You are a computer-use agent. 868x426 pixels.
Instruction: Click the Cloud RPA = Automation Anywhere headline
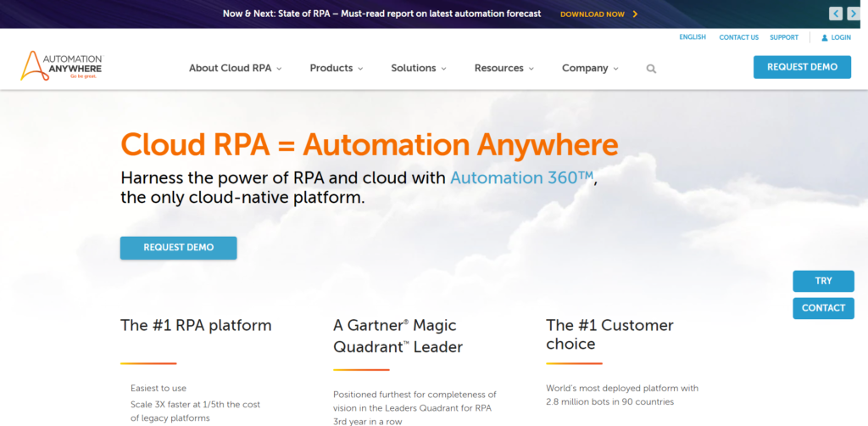point(370,144)
